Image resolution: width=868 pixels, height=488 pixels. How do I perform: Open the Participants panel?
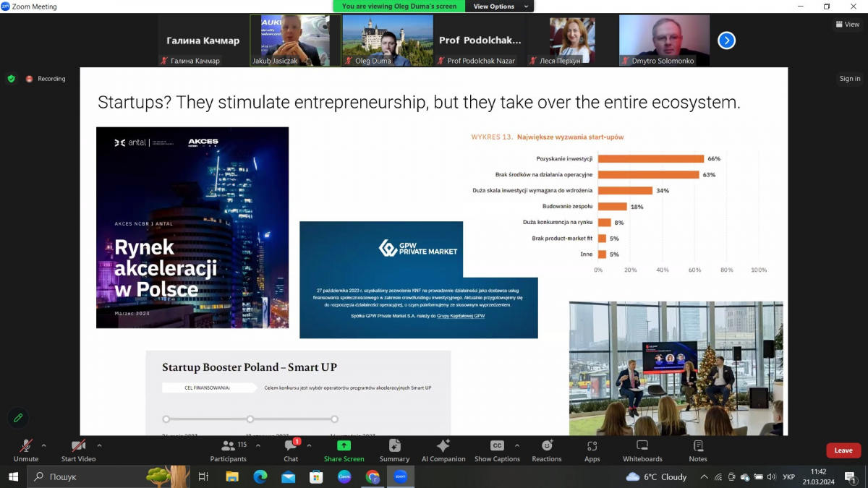point(228,450)
